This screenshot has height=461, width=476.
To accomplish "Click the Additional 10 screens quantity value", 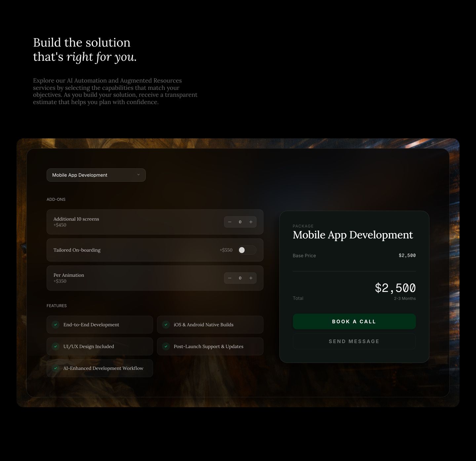I will pyautogui.click(x=240, y=222).
